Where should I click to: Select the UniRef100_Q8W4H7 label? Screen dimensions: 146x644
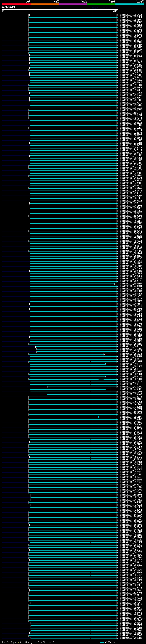tap(131, 45)
